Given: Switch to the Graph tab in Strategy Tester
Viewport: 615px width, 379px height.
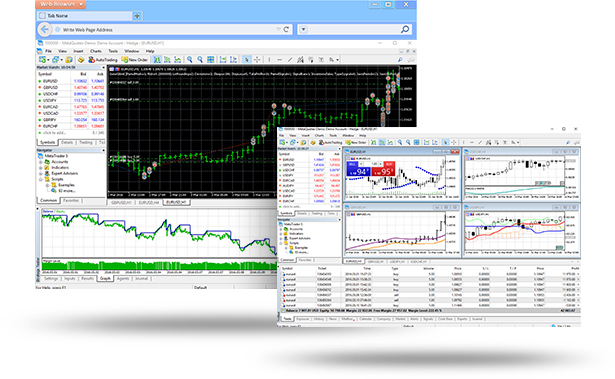Looking at the screenshot, I should pos(105,278).
